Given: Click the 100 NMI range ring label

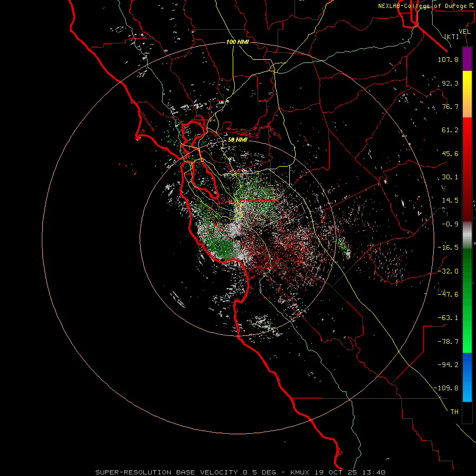Looking at the screenshot, I should click(x=237, y=42).
